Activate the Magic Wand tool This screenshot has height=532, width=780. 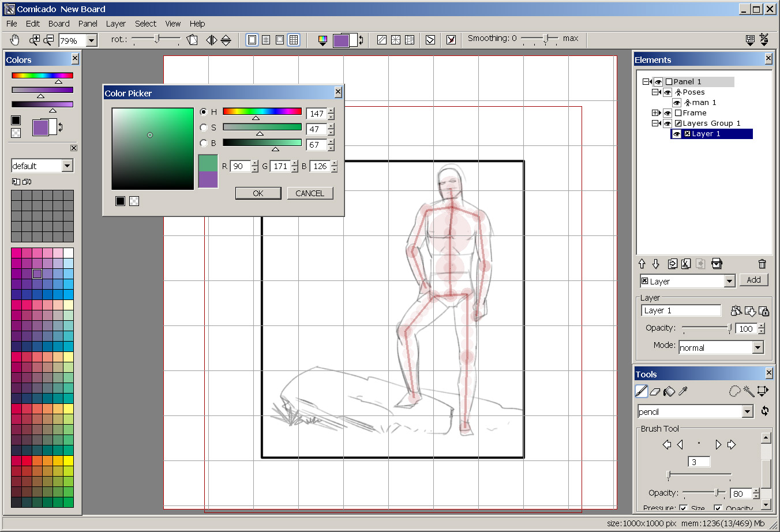tap(748, 391)
